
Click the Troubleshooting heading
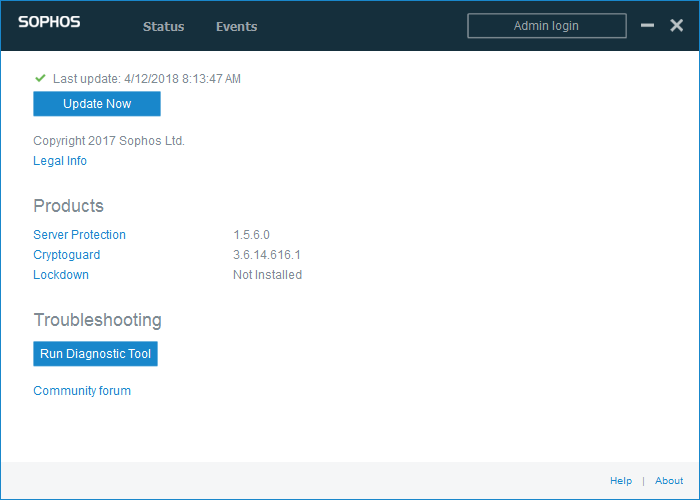tap(97, 320)
